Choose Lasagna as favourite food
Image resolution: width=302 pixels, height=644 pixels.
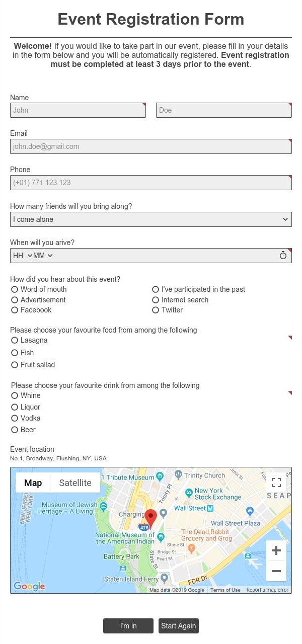click(x=15, y=341)
